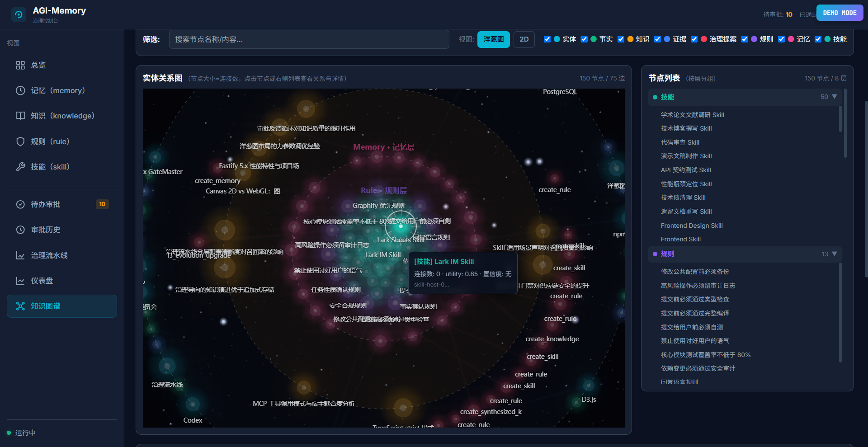The width and height of the screenshot is (868, 447).
Task: Toggle the 技能 filter checkbox
Action: coord(818,39)
